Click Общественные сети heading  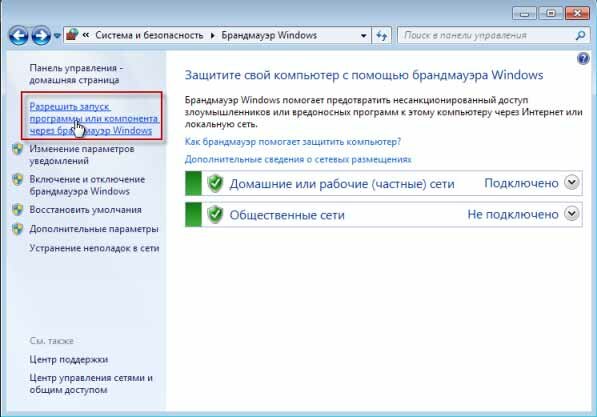coord(287,215)
